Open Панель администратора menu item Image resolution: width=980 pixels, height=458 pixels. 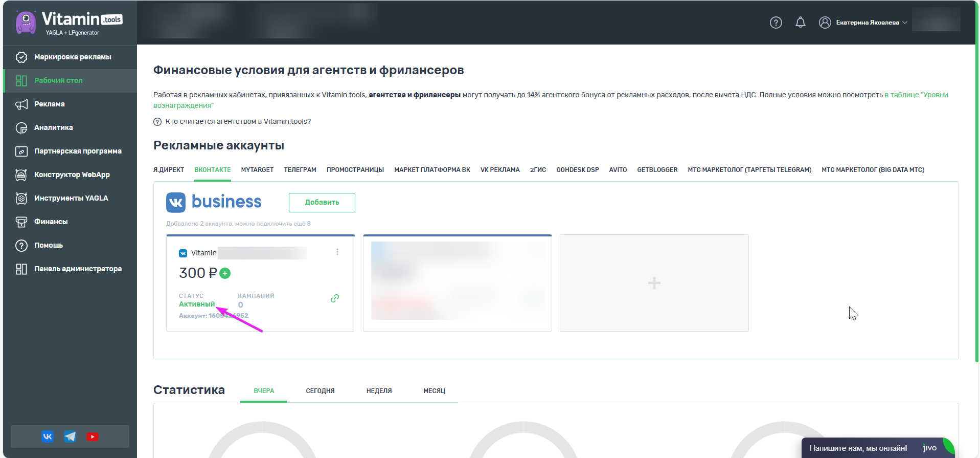point(70,269)
